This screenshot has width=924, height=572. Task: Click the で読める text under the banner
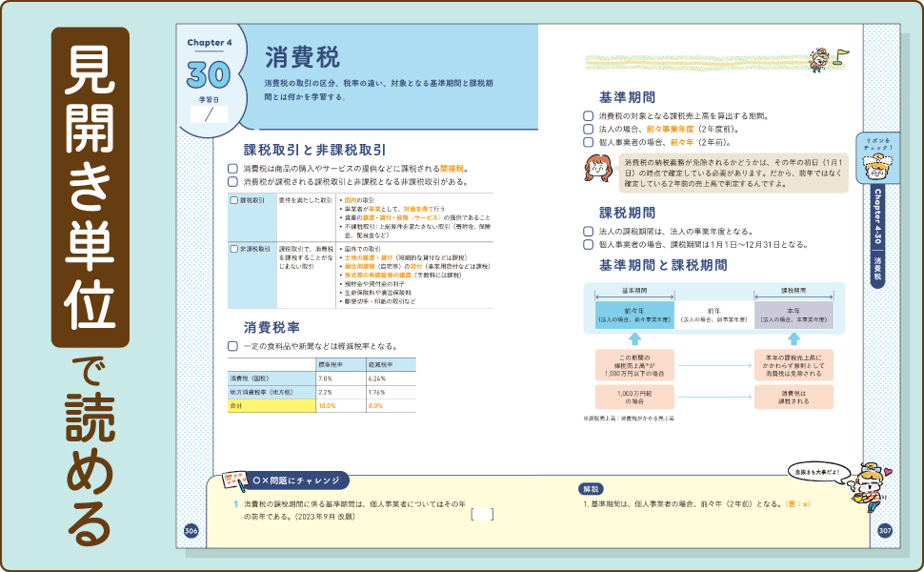[90, 451]
